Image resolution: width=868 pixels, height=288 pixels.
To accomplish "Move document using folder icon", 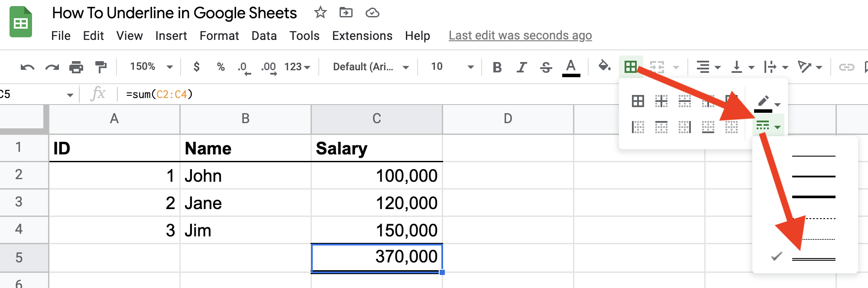I will (346, 13).
